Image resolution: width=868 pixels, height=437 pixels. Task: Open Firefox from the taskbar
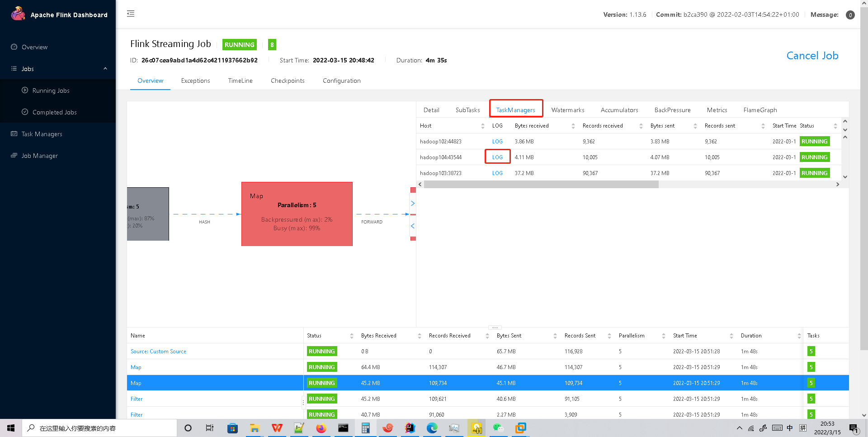[321, 428]
